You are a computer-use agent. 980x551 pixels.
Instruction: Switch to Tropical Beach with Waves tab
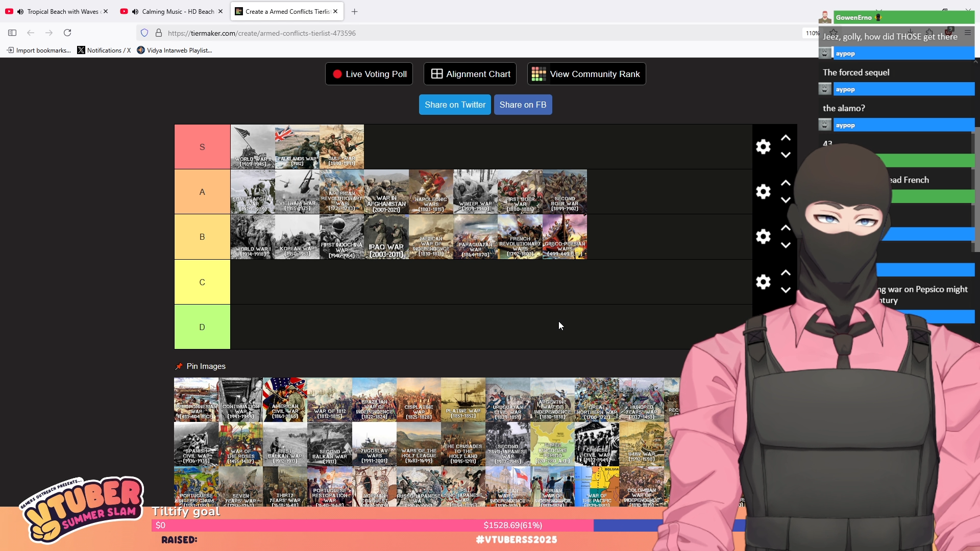click(56, 11)
